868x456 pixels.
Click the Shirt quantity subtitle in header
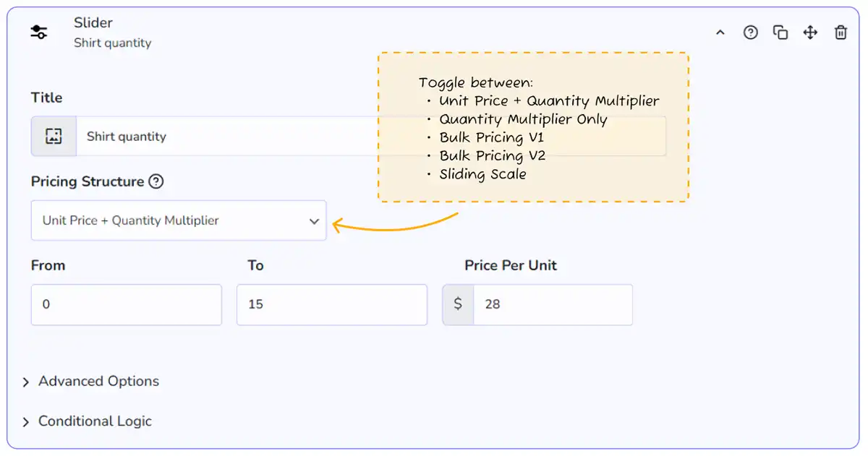point(113,43)
